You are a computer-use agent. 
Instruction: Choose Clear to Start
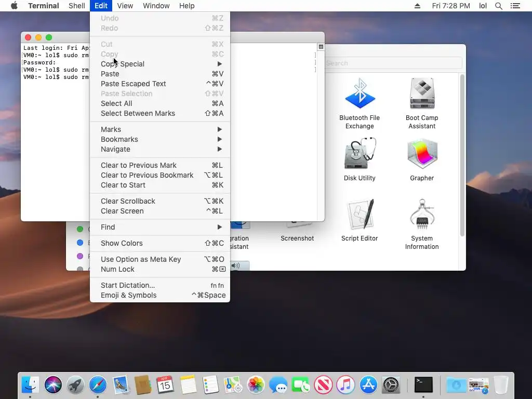(160, 185)
